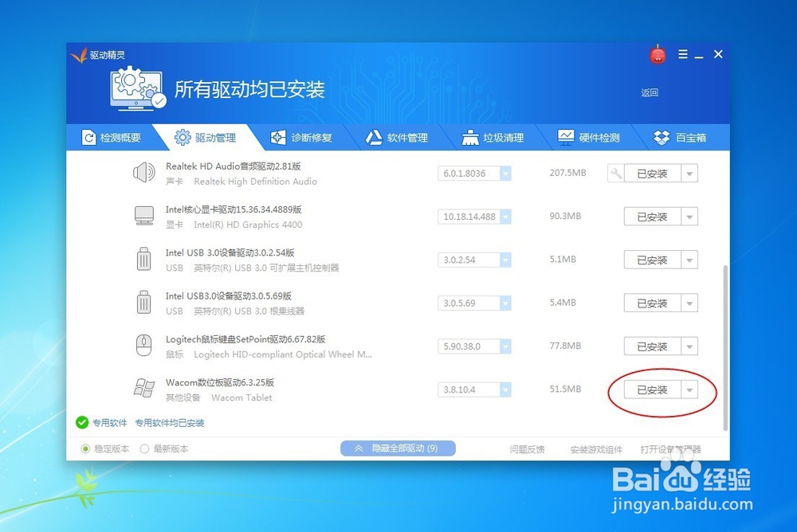
Task: Click the Intel graphics monitor icon
Action: coord(144,216)
